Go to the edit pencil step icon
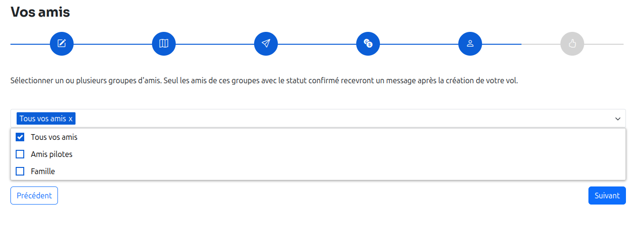 point(62,44)
